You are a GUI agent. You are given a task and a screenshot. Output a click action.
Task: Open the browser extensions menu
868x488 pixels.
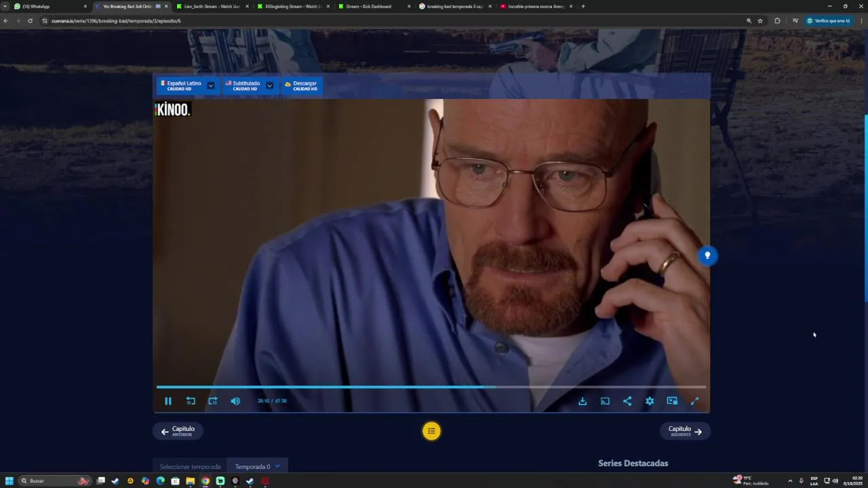(777, 21)
